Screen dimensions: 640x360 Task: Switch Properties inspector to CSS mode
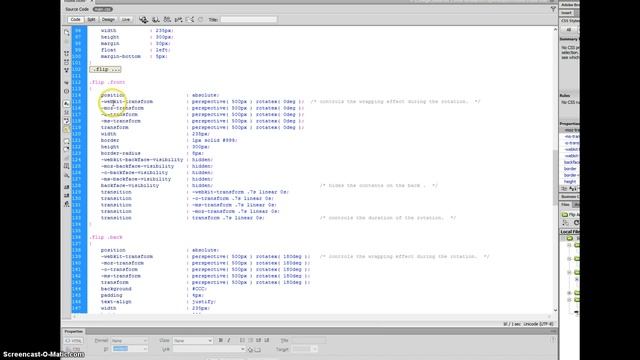point(73,349)
